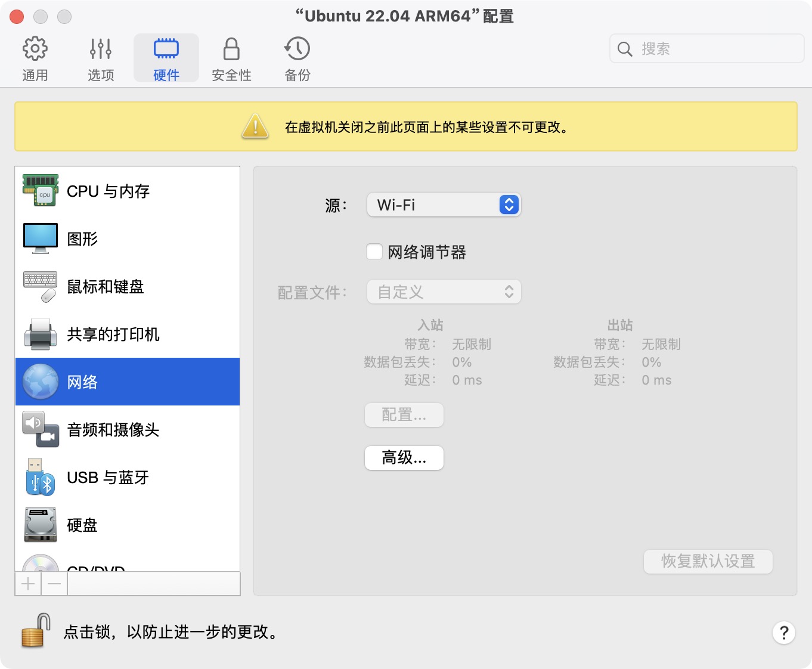
Task: Select CPU 与内存 in hardware list
Action: tap(128, 191)
